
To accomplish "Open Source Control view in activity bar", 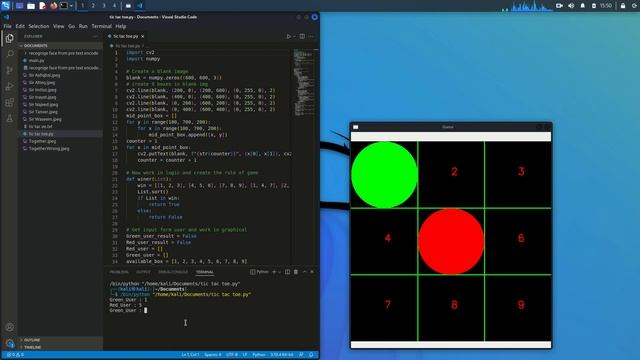I will pos(9,70).
